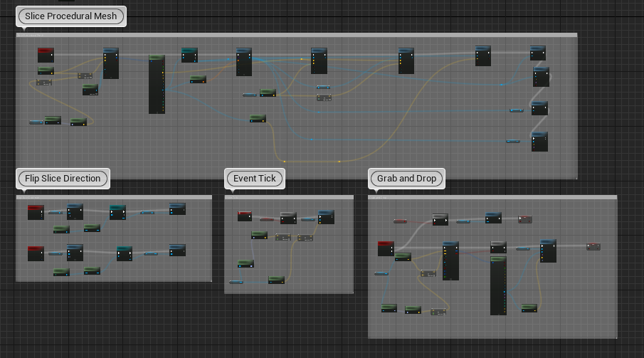Select upper teal node in Flip Slice Direction
644x358 pixels.
tap(117, 212)
